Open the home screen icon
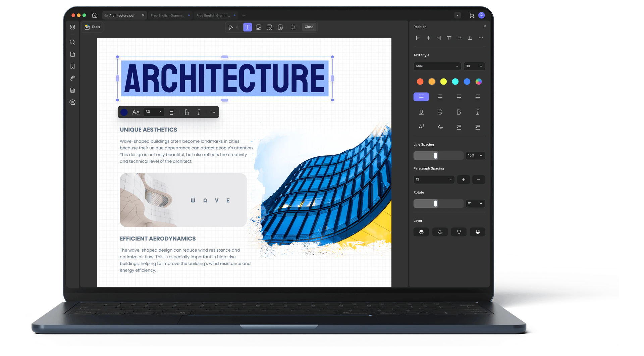Screen dimensions: 644x356 point(95,15)
